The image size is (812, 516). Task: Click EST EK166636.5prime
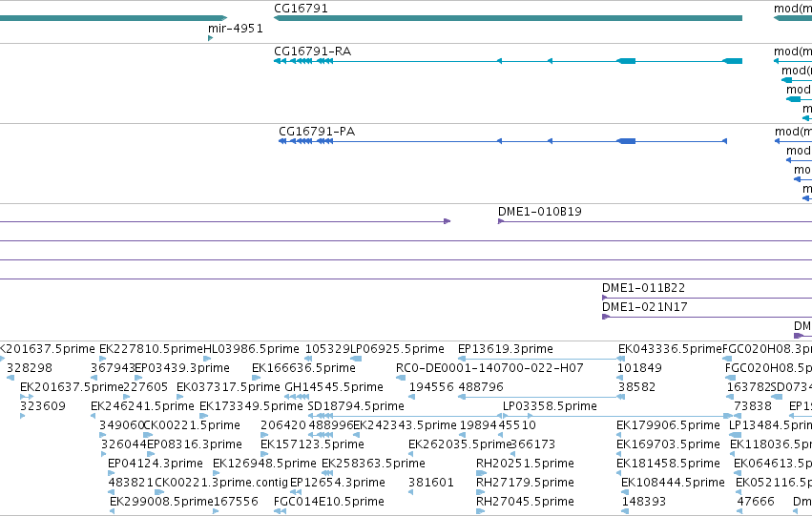(303, 368)
